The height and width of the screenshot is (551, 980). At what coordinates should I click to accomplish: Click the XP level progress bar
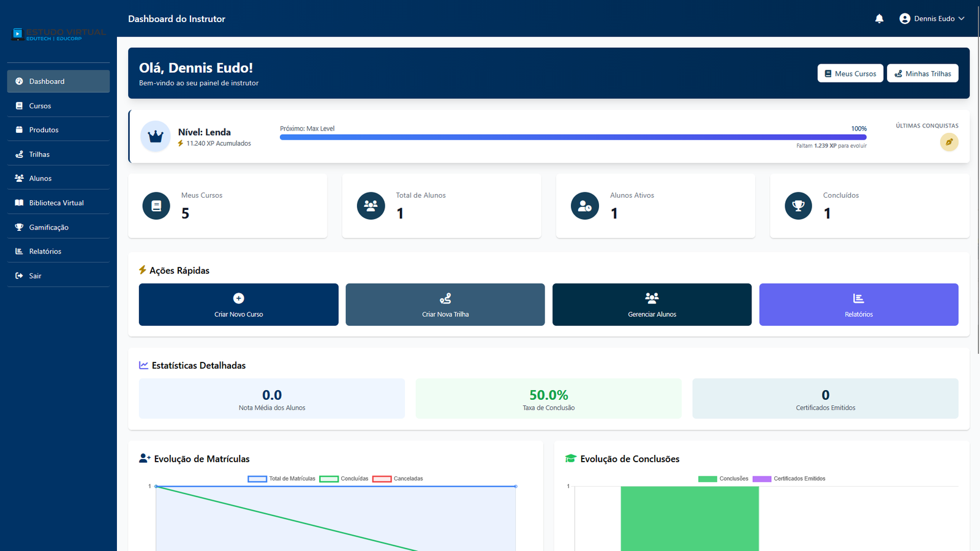point(573,137)
